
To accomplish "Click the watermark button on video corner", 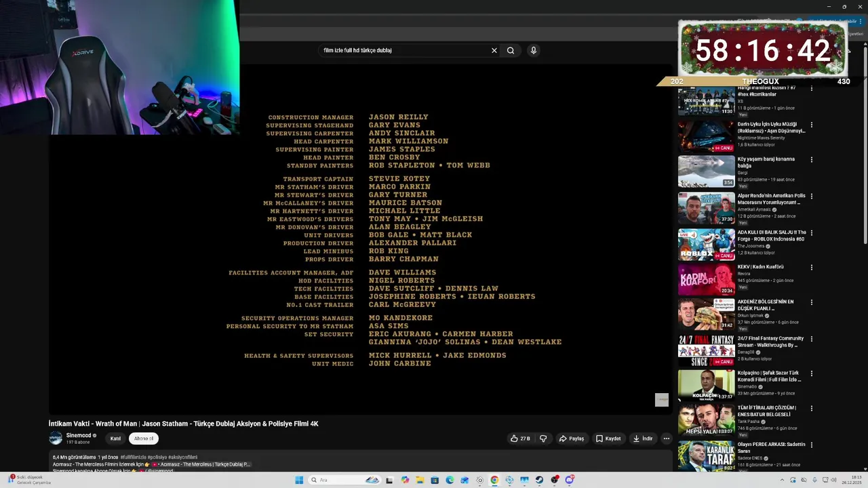I will click(662, 400).
